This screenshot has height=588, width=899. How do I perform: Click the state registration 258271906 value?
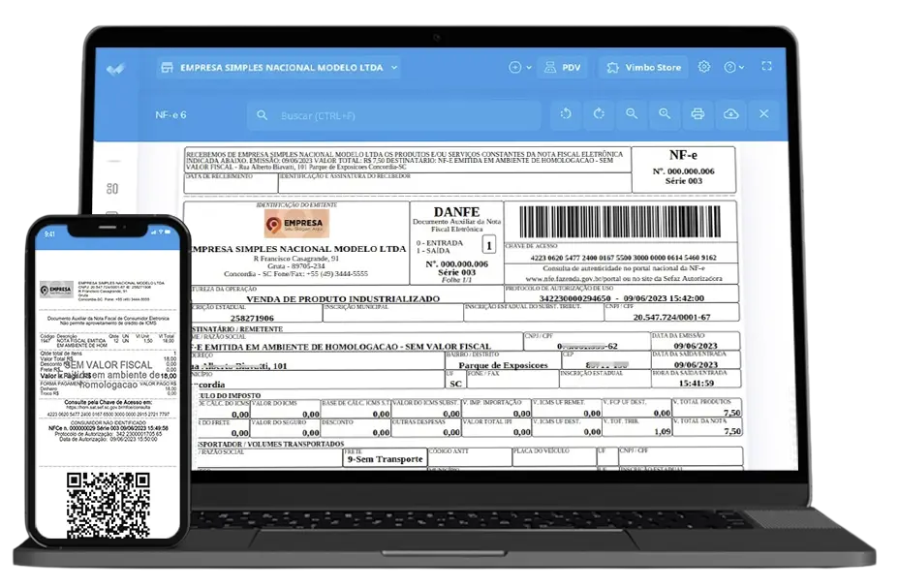[x=252, y=318]
